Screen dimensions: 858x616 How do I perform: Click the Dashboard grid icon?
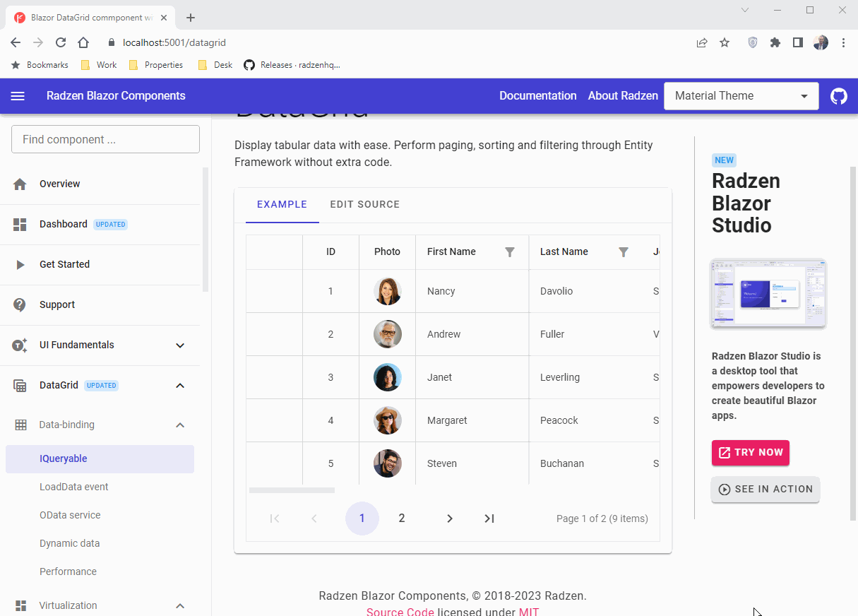[20, 224]
